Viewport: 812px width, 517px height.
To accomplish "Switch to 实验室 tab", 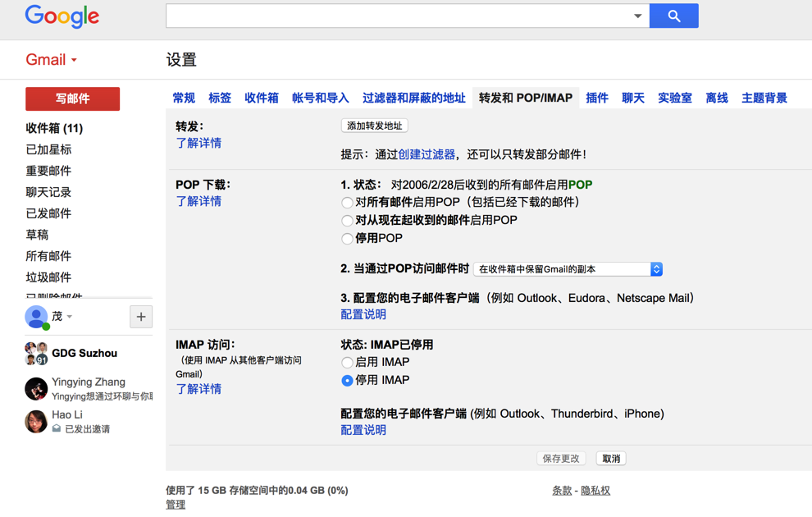I will click(675, 98).
